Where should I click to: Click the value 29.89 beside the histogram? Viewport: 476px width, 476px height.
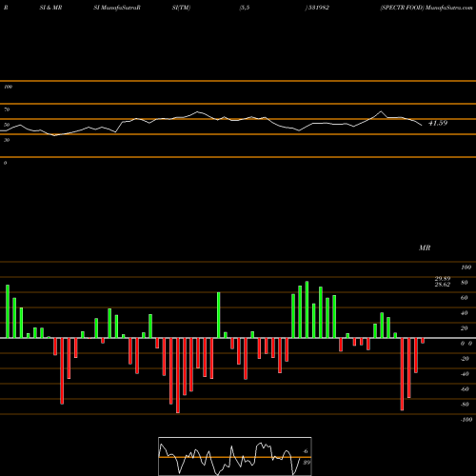tap(443, 279)
